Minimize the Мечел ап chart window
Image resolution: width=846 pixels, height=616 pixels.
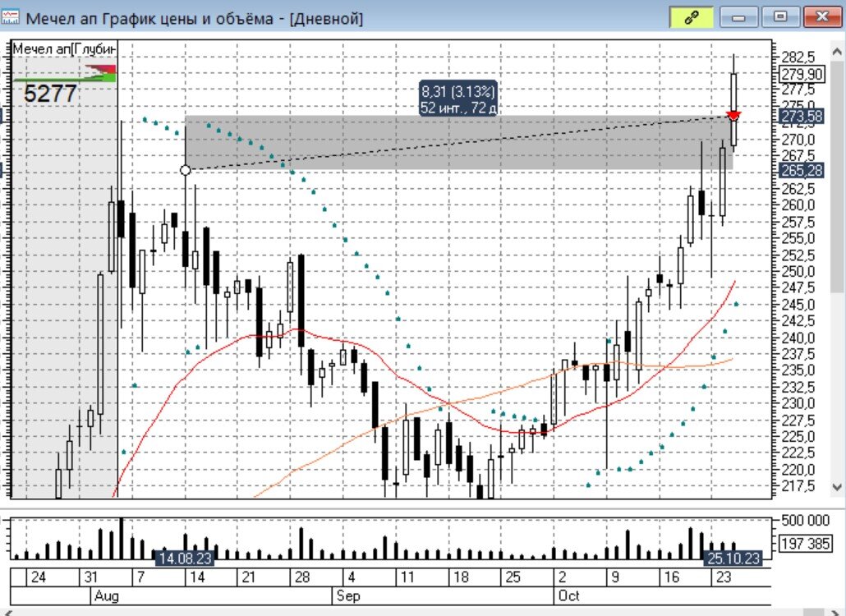point(738,17)
